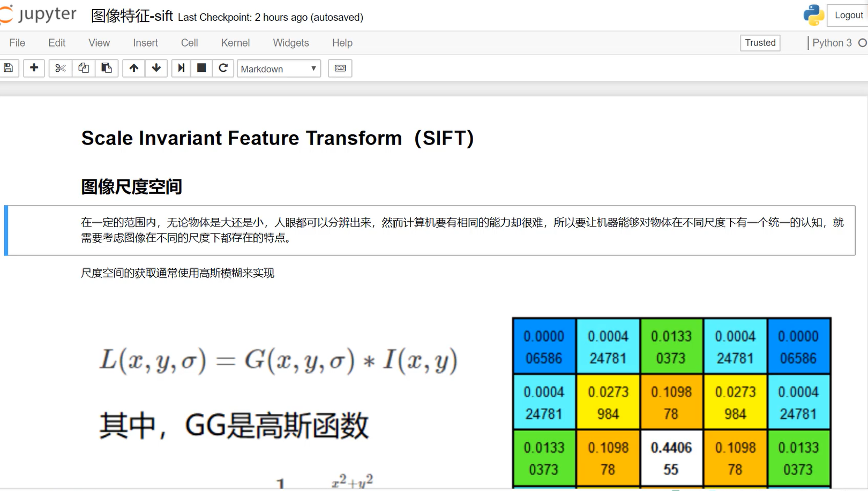Select the selected markdown paragraph cell
This screenshot has width=868, height=491.
pos(430,230)
